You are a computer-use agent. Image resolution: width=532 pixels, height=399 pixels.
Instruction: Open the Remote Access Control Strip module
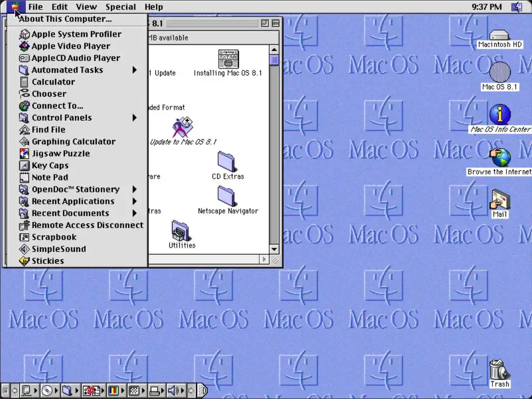coord(94,391)
